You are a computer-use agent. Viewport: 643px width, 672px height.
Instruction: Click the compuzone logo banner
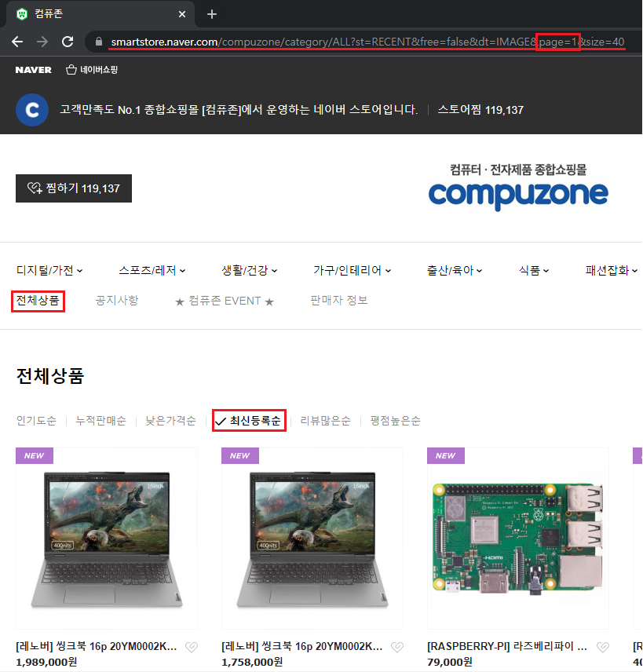518,188
